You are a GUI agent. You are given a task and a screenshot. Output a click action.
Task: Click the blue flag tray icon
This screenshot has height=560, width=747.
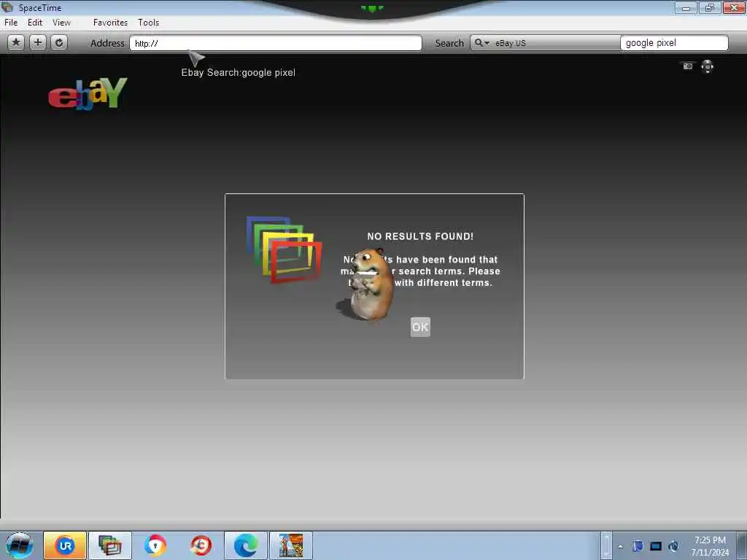coord(638,546)
